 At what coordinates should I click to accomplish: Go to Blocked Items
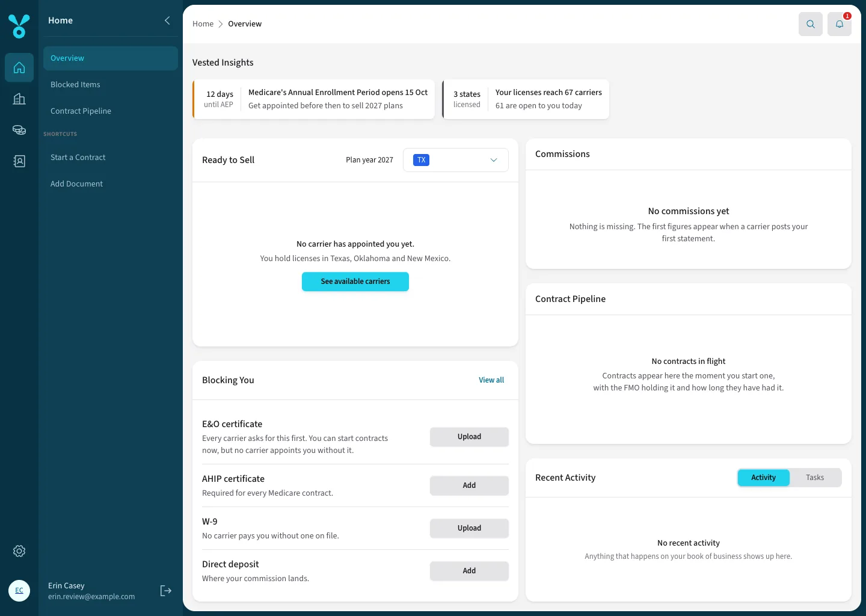point(111,85)
